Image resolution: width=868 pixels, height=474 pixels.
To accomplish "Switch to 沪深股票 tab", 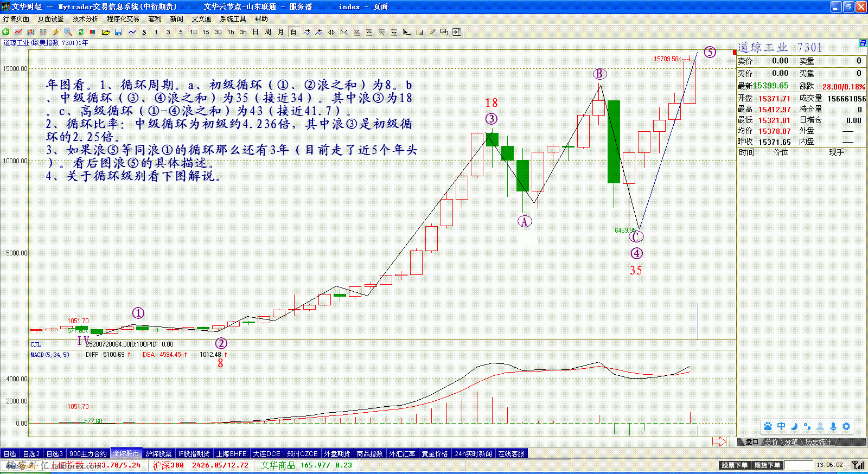I will point(159,453).
